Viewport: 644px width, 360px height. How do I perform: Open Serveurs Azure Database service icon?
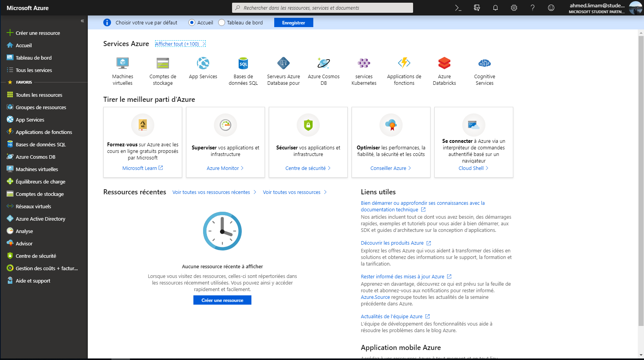(x=284, y=63)
